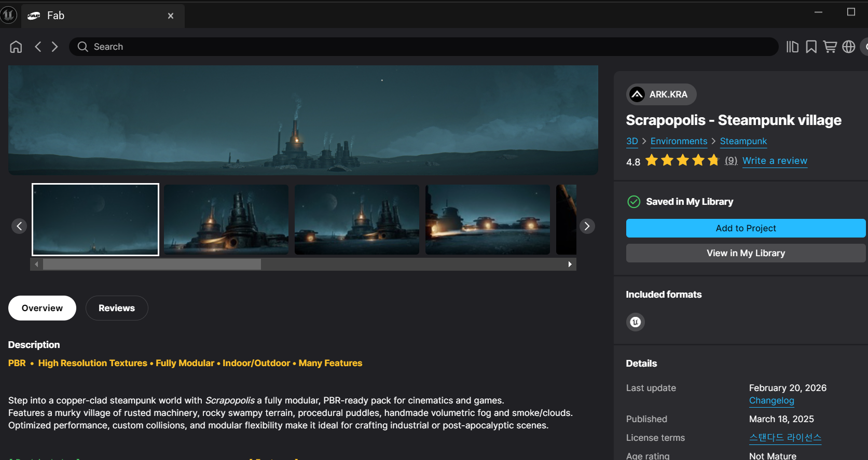
Task: Click the main preview image
Action: point(303,120)
